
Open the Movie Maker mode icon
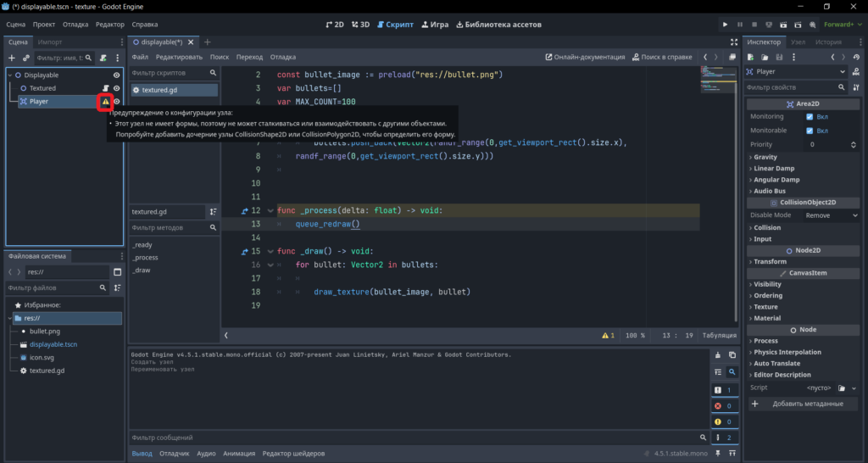(x=812, y=25)
